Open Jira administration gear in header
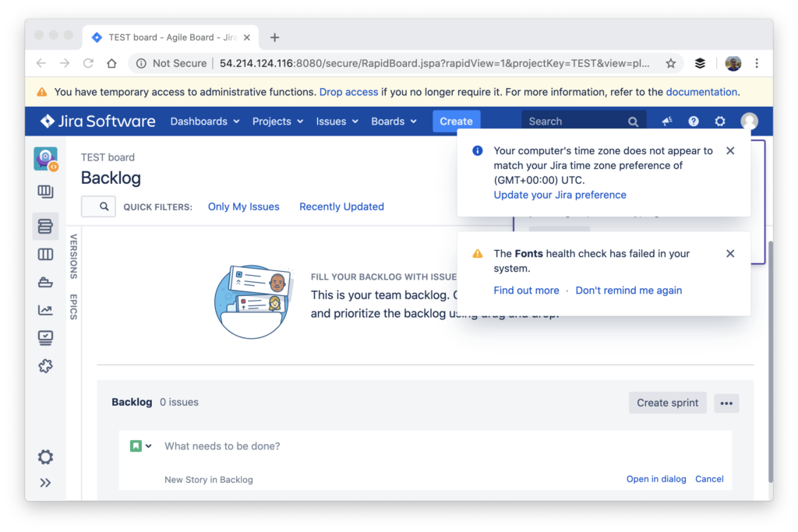Screen dimensions: 798x532 pos(719,121)
